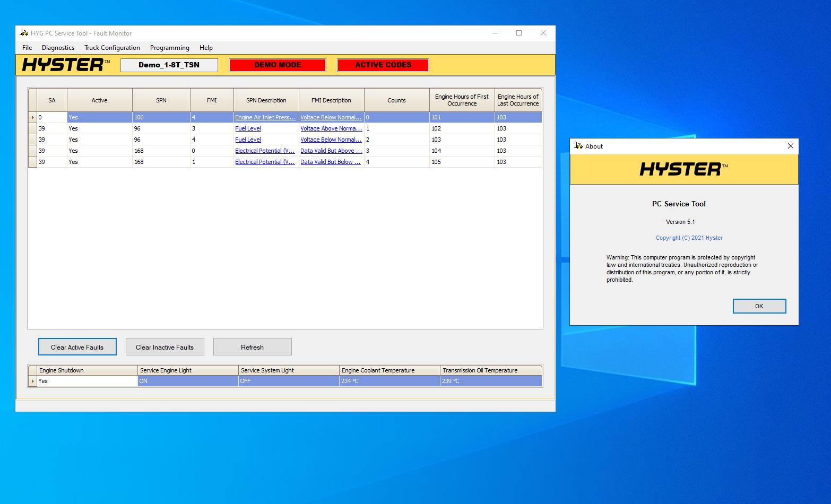Screen dimensions: 831x504
Task: Open the Truck Configuration menu
Action: tap(112, 47)
